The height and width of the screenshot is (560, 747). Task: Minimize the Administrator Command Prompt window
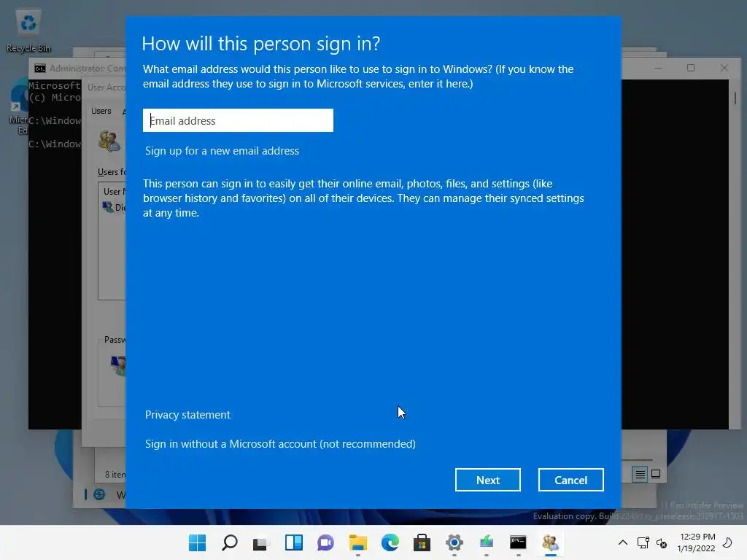658,68
